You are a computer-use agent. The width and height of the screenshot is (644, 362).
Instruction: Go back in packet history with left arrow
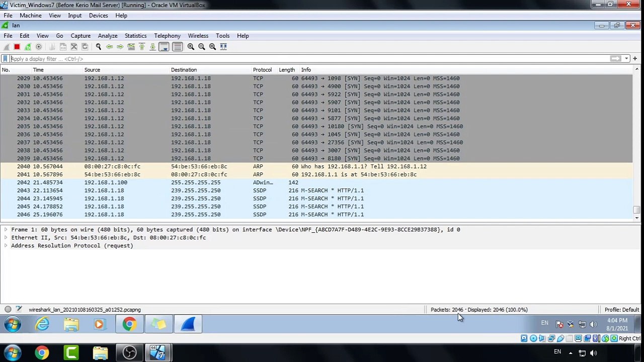pyautogui.click(x=109, y=47)
